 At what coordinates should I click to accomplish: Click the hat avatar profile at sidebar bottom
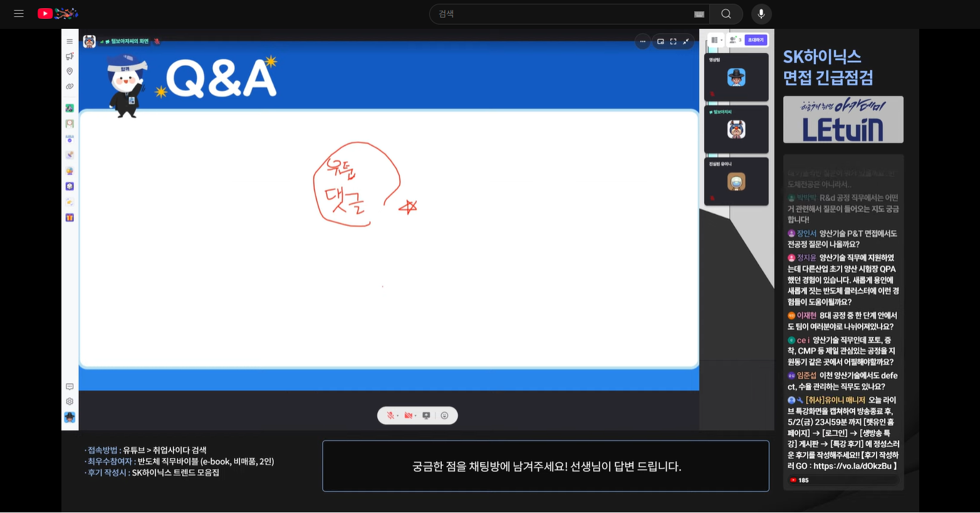(70, 417)
